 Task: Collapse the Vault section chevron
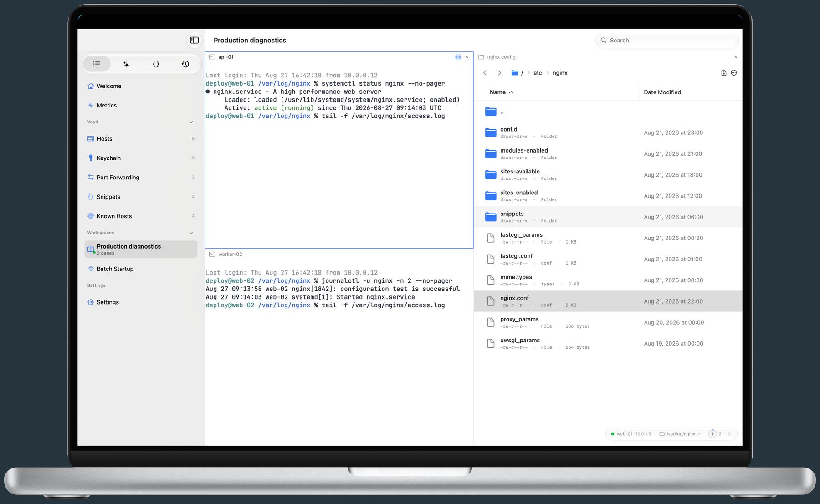point(191,122)
